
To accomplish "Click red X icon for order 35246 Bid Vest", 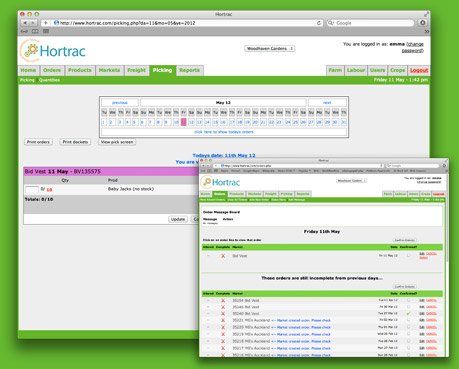I will [223, 307].
